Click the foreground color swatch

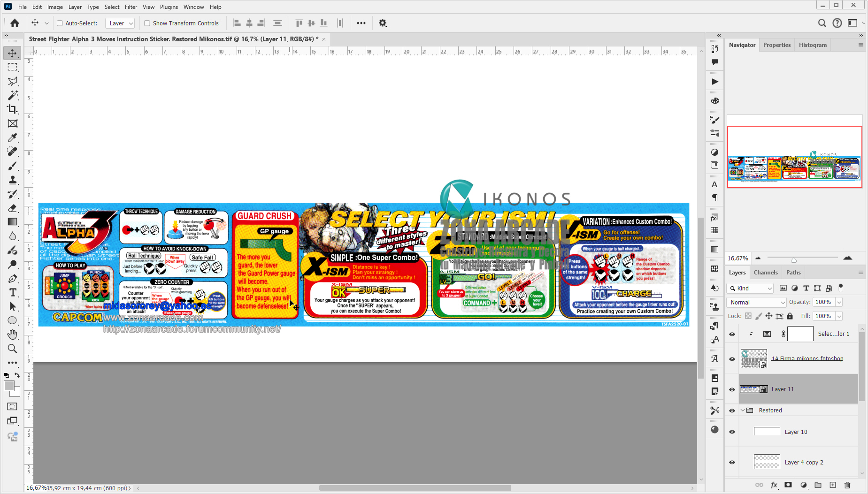coord(9,386)
